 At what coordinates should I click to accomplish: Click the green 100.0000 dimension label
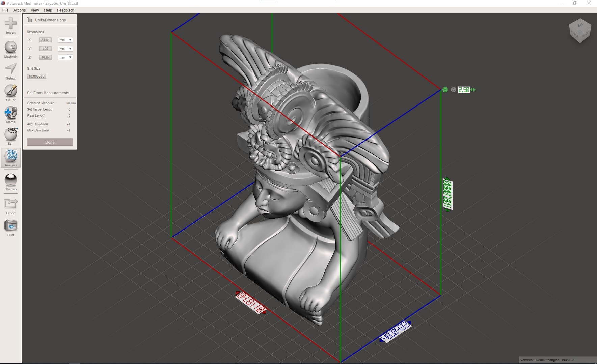tap(447, 194)
